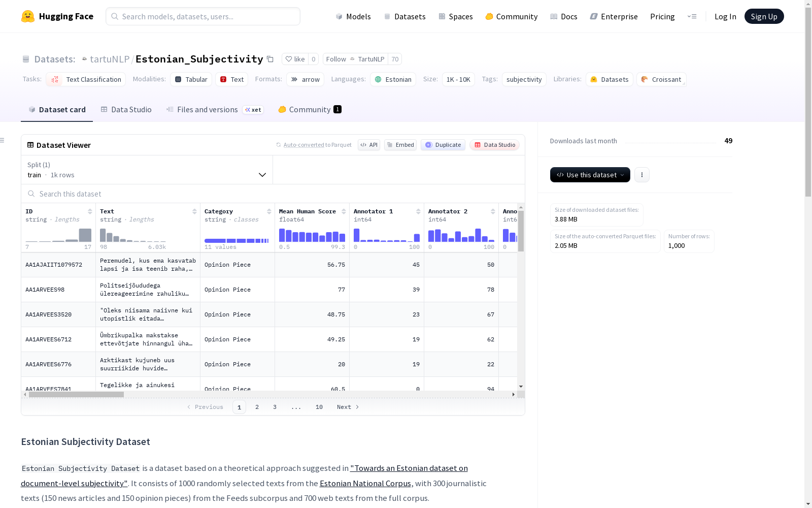
Task: Follow TartuNLP organization
Action: [x=355, y=59]
